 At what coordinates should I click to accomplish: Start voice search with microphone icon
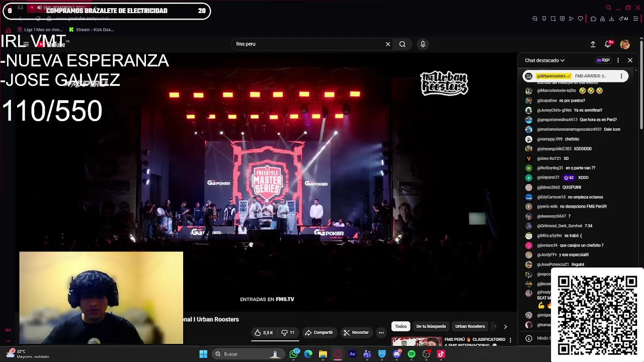pyautogui.click(x=423, y=44)
